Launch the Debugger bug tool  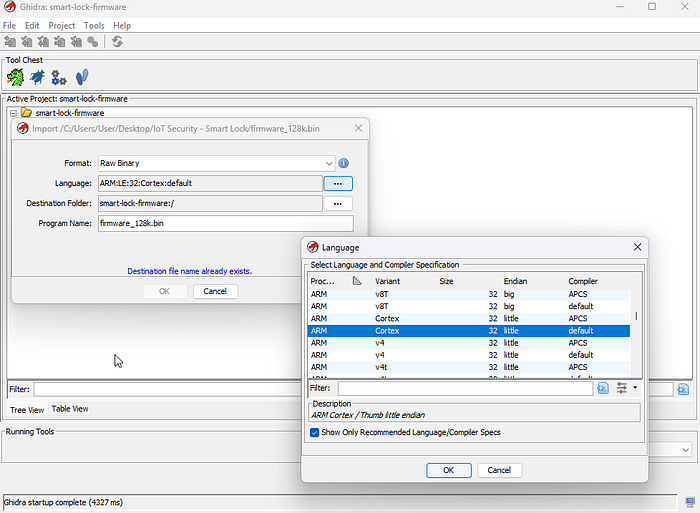[x=37, y=77]
